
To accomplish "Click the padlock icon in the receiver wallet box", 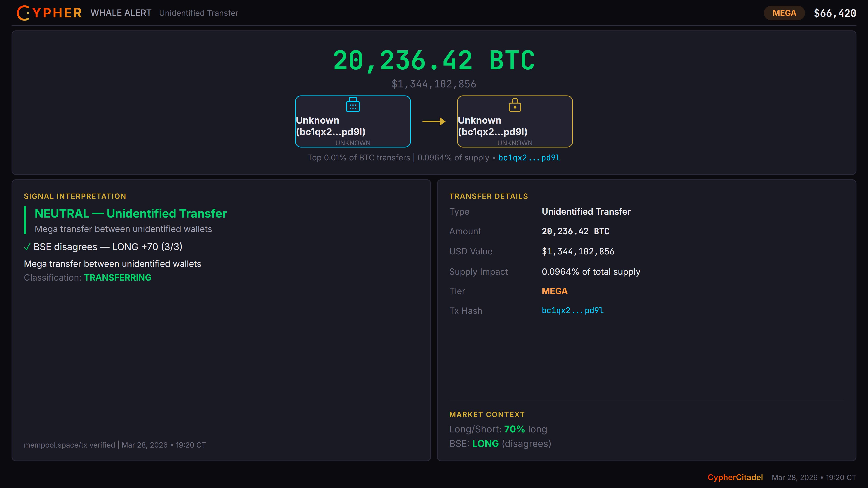I will (x=514, y=105).
